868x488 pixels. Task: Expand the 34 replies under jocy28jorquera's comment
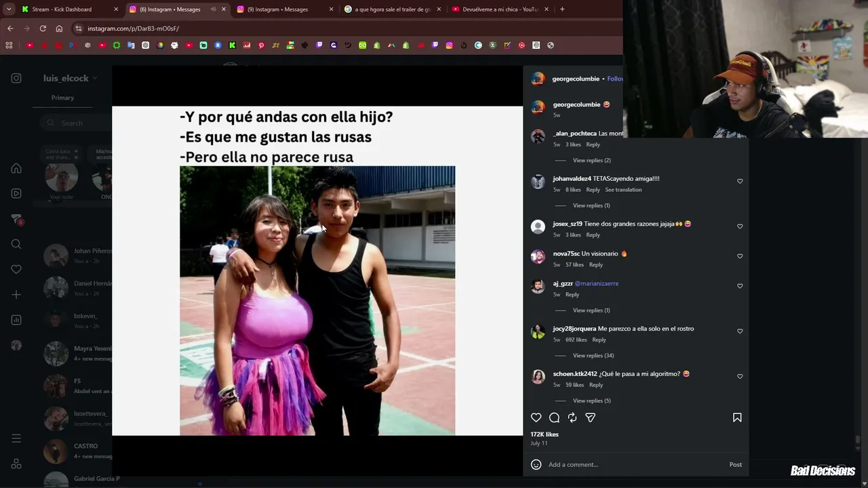[593, 356]
